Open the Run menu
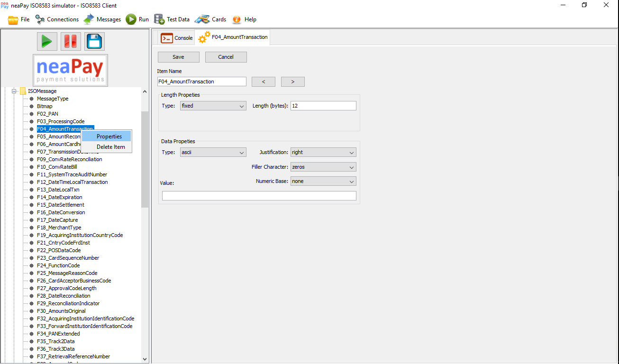This screenshot has height=364, width=619. (137, 19)
